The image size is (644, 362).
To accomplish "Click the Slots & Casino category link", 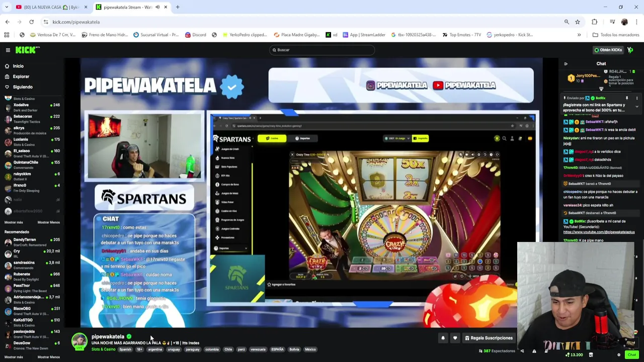I will [103, 349].
